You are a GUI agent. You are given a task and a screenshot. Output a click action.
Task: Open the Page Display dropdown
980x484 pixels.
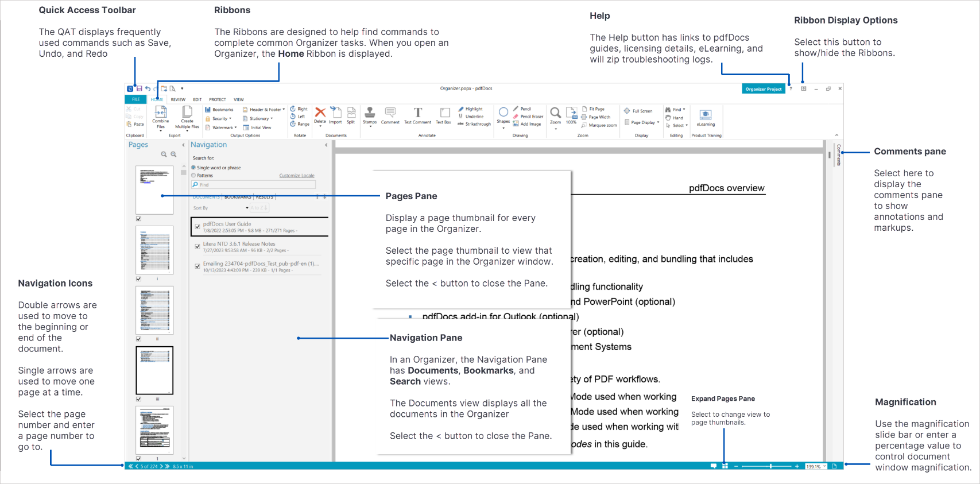coord(642,122)
